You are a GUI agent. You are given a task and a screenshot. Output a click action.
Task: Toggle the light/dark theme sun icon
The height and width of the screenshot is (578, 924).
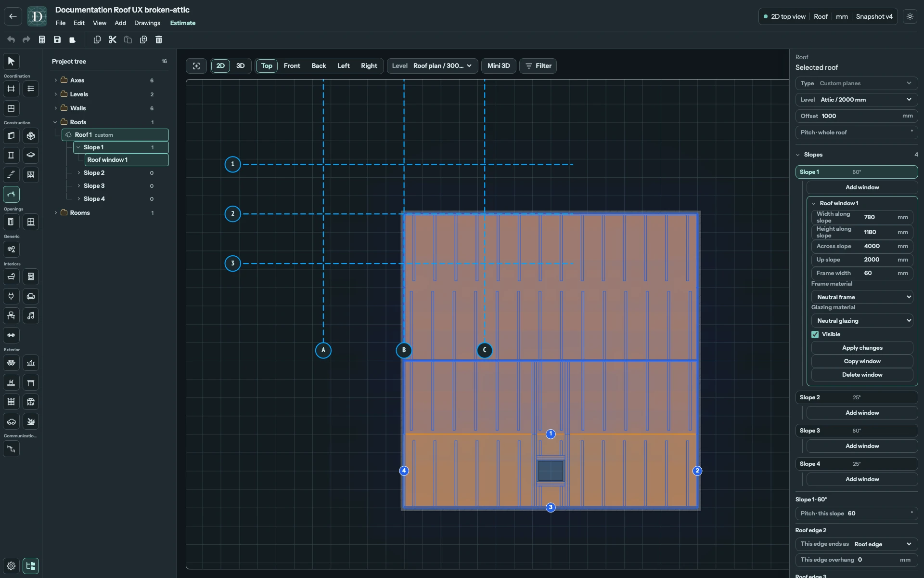pyautogui.click(x=910, y=16)
